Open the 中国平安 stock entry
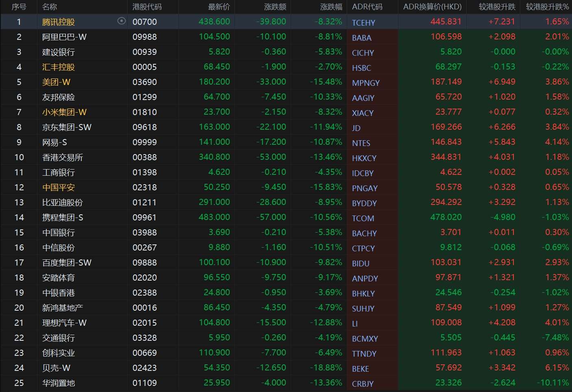Screen dimensions: 572x392 point(59,187)
